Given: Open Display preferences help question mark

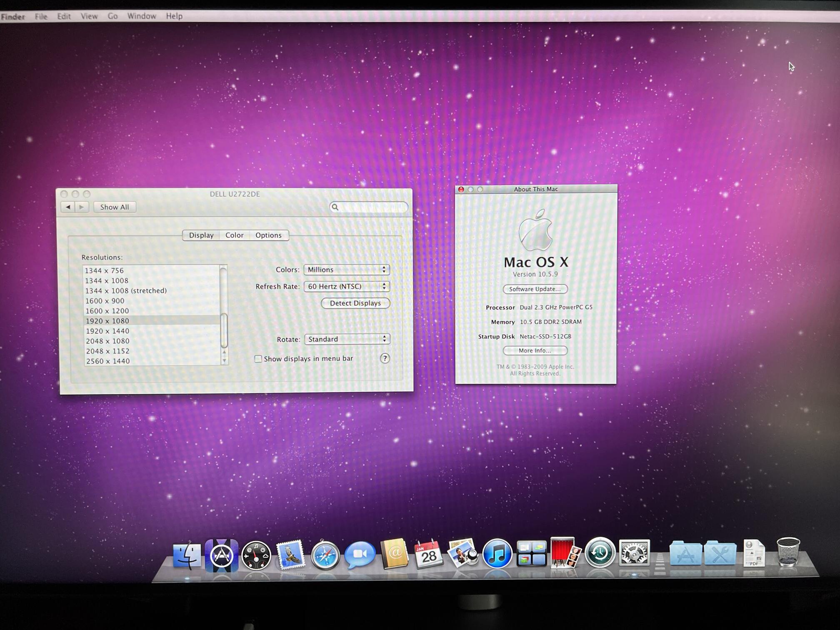Looking at the screenshot, I should [385, 358].
